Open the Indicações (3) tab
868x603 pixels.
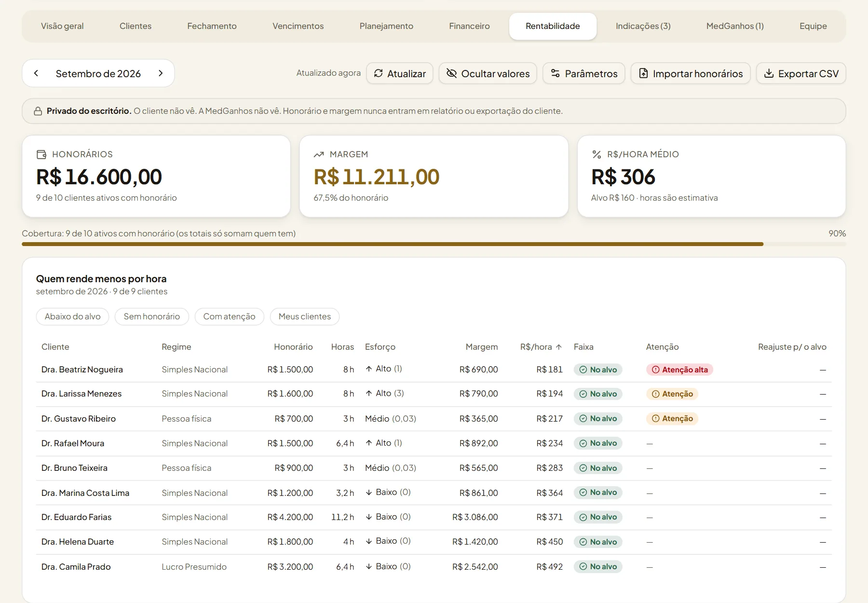[x=643, y=26]
